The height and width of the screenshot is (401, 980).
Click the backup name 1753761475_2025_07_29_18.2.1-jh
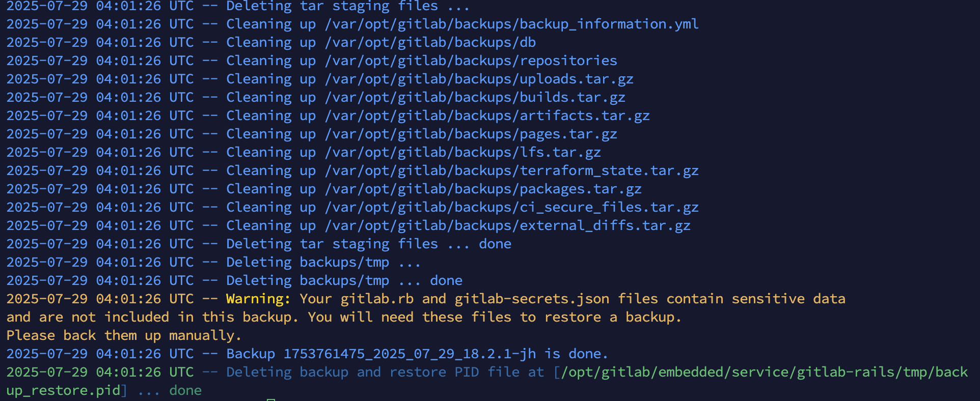410,354
